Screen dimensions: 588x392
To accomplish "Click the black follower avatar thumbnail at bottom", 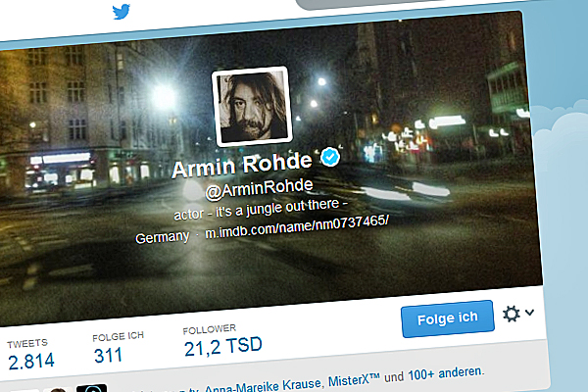I will click(x=91, y=388).
